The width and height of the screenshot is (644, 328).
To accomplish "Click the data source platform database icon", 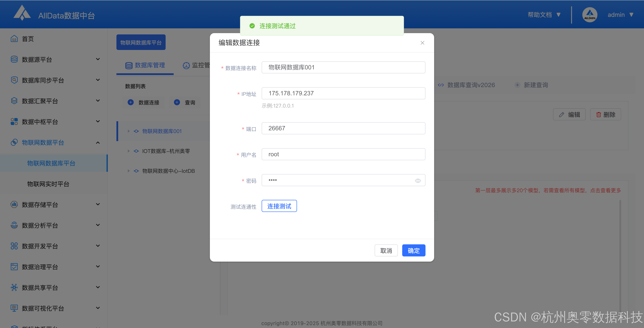I will (14, 59).
